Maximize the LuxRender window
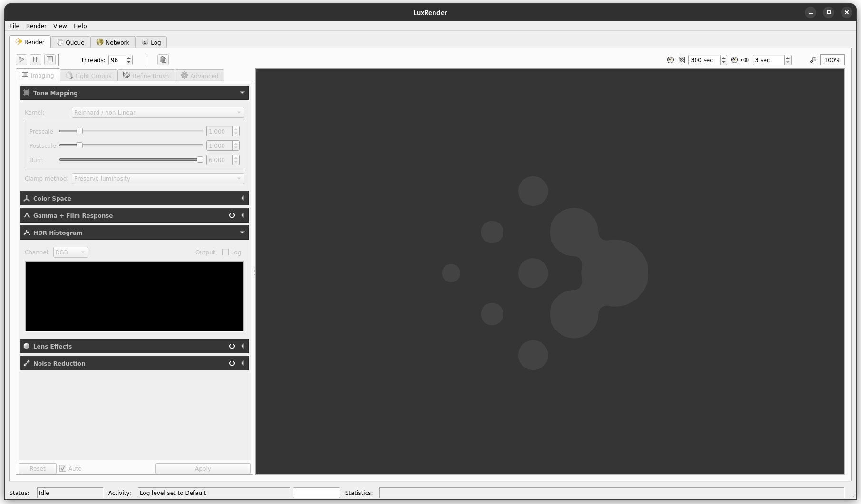Viewport: 861px width, 504px height. click(829, 12)
